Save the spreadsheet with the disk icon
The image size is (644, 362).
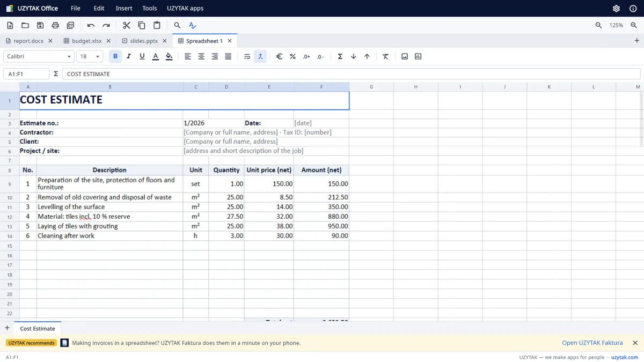click(x=40, y=25)
